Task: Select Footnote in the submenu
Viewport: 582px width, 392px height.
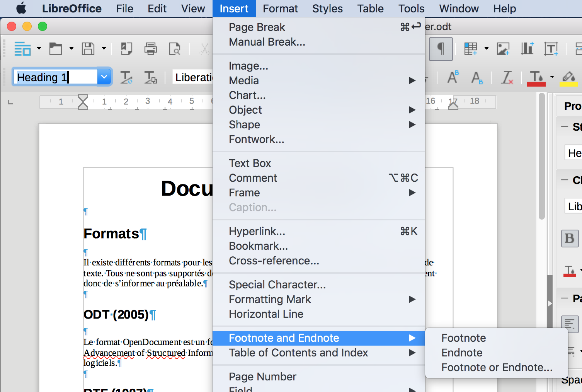Action: 497,338
